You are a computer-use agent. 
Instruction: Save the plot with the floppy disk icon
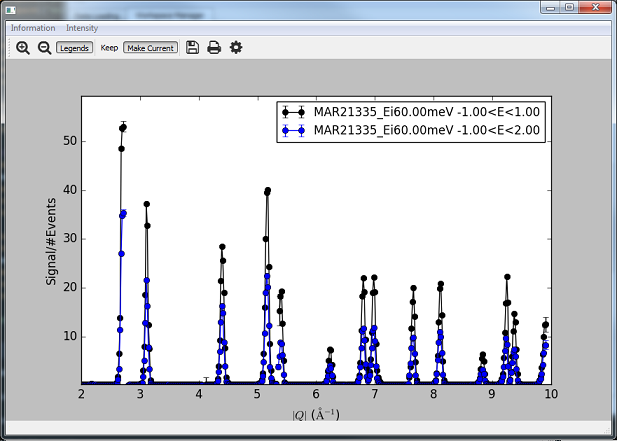pos(193,48)
